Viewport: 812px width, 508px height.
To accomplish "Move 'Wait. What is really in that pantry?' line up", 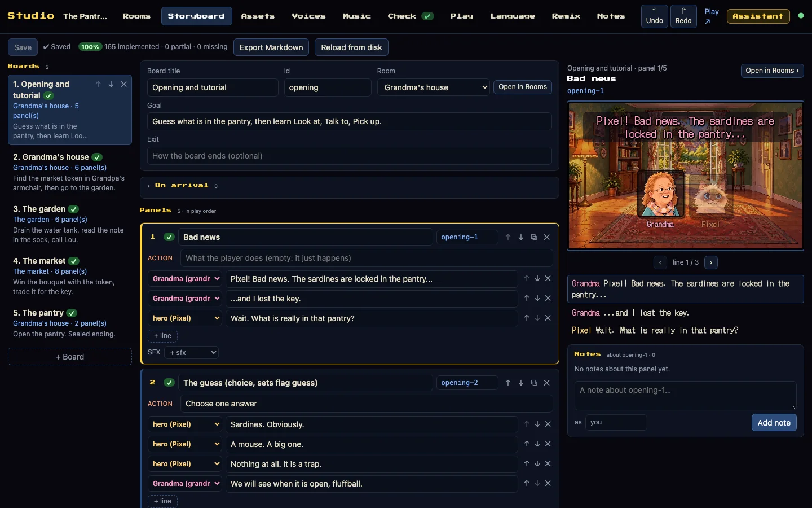I will coord(527,318).
